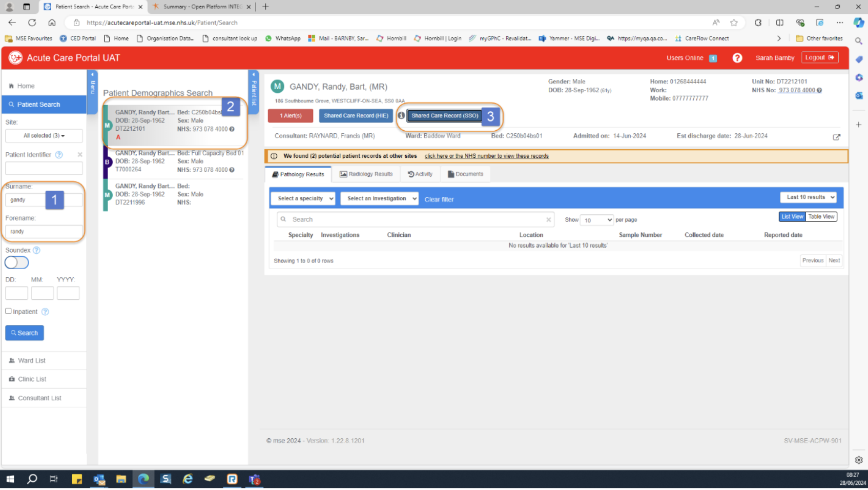
Task: Switch to the Radiology Results tab
Action: (366, 174)
